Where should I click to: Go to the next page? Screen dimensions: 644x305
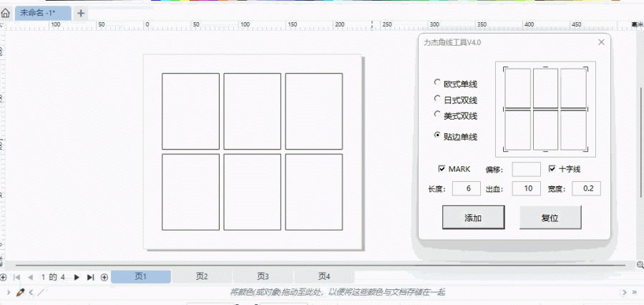click(77, 277)
